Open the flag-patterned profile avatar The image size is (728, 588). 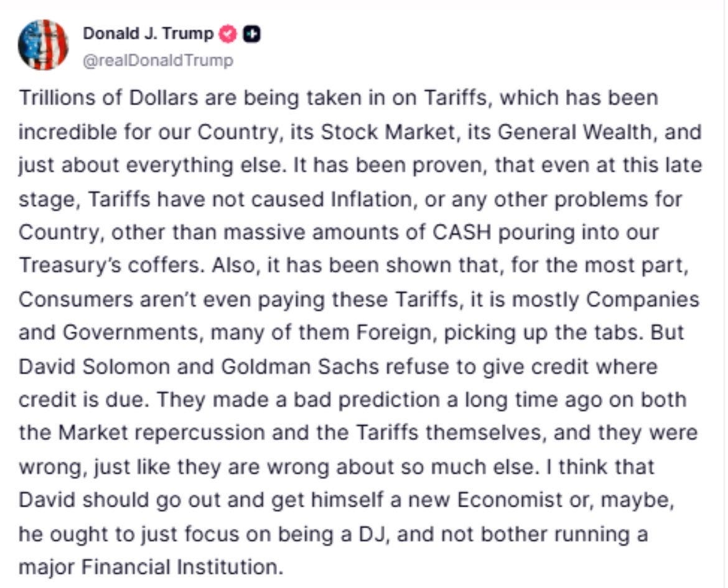(43, 45)
